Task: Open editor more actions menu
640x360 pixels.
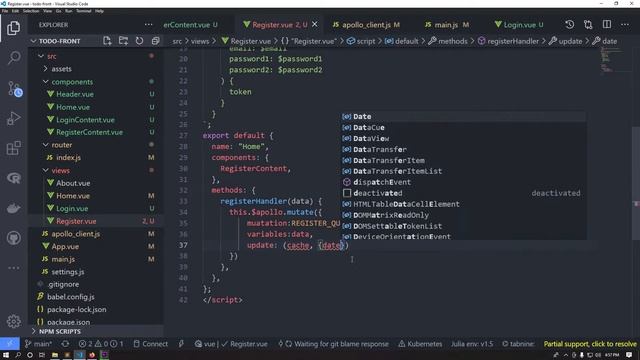Action: [625, 24]
